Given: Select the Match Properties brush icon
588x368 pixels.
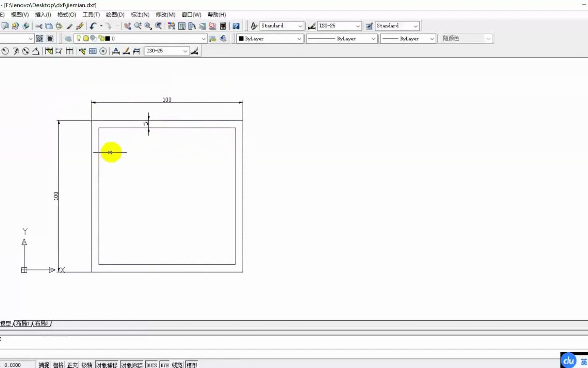Looking at the screenshot, I should (x=70, y=26).
